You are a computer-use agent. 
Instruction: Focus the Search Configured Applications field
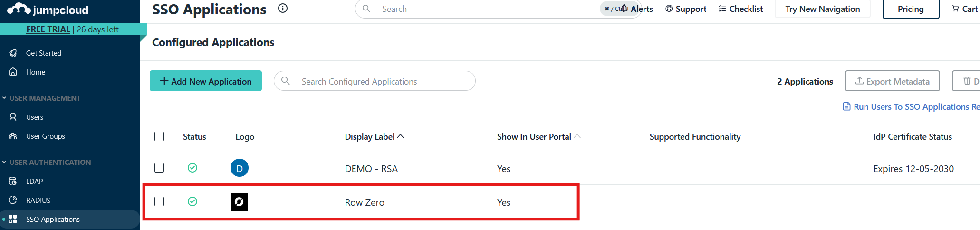click(375, 81)
